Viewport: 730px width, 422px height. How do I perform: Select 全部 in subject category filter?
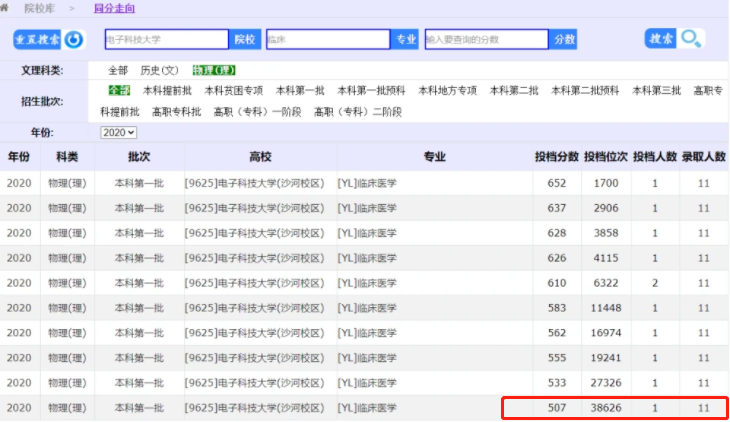pyautogui.click(x=118, y=70)
